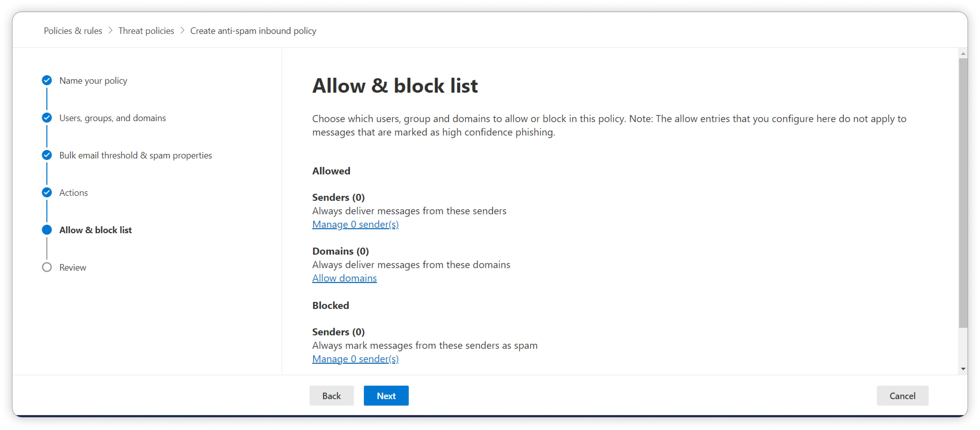Open Threat policies breadcrumb
The height and width of the screenshot is (430, 980).
click(146, 31)
